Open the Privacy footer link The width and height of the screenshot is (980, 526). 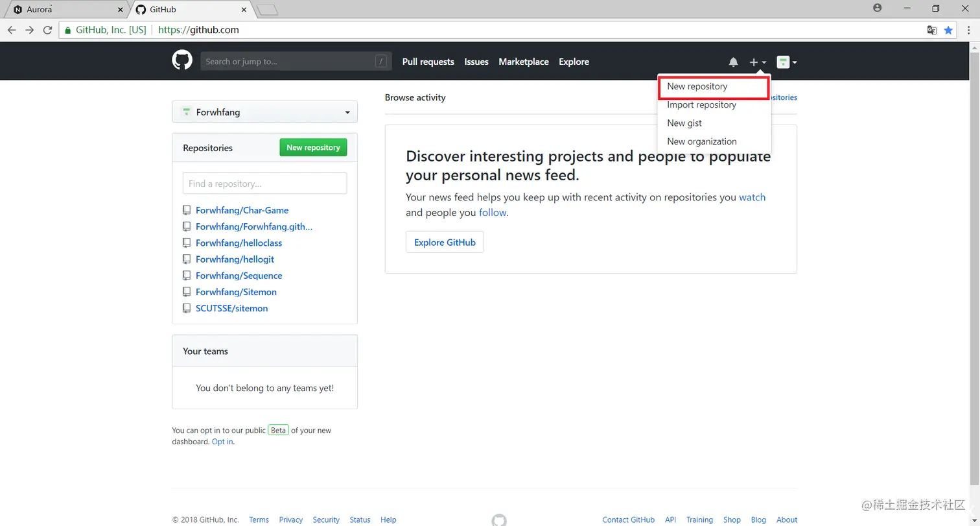pyautogui.click(x=291, y=520)
